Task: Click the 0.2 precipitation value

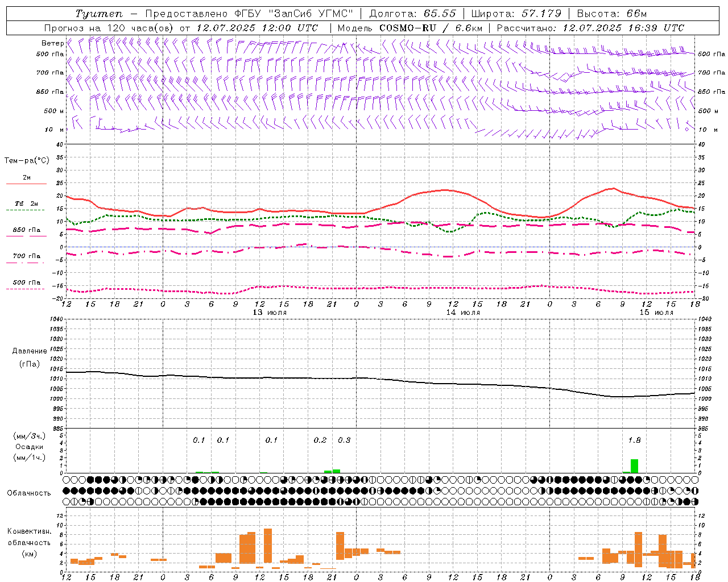Action: (x=320, y=440)
